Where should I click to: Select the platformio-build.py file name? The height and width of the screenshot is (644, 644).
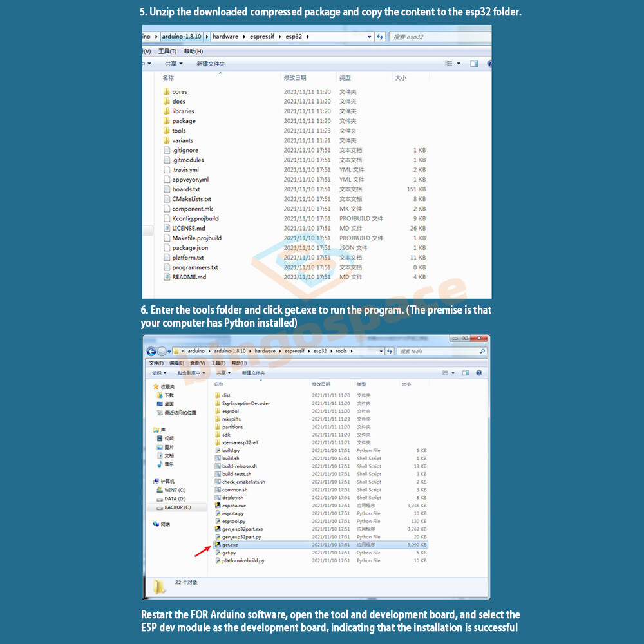(x=243, y=561)
